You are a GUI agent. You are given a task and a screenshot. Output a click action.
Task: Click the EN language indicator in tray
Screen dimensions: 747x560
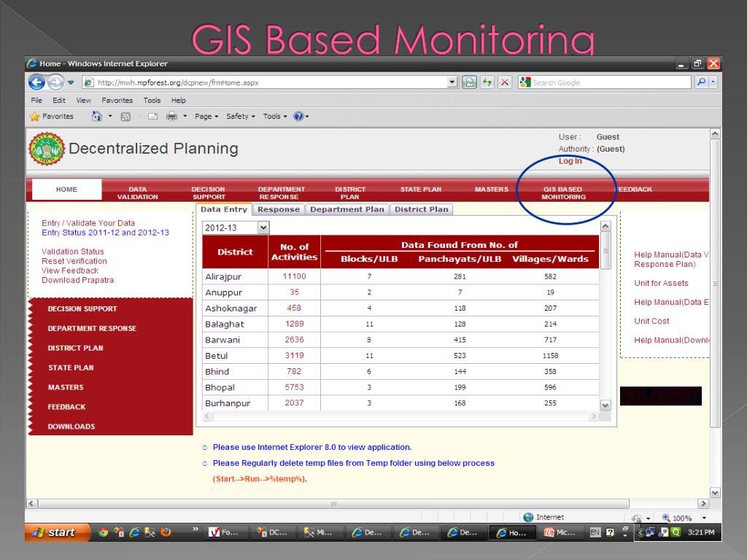595,532
